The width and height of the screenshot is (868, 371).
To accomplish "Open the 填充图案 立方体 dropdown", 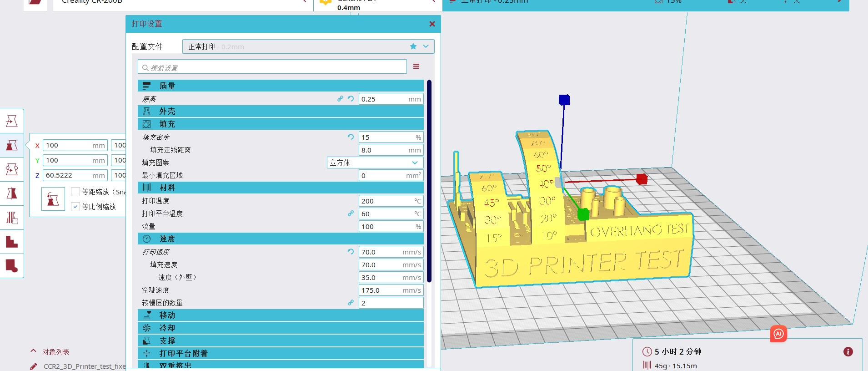I will pyautogui.click(x=375, y=163).
